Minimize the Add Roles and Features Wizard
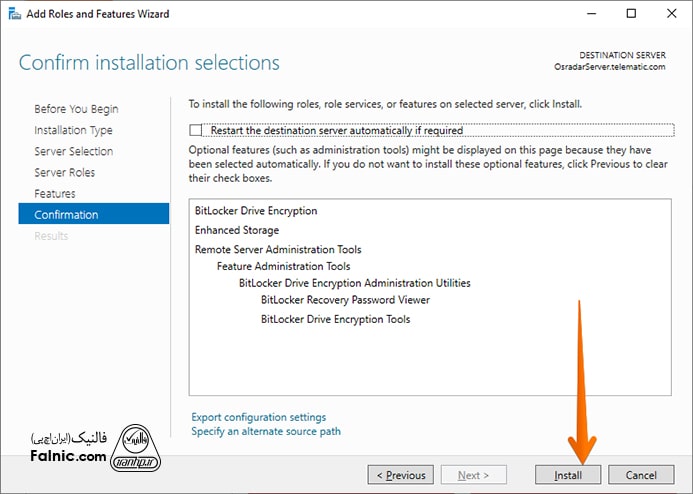The image size is (694, 494). tap(585, 14)
